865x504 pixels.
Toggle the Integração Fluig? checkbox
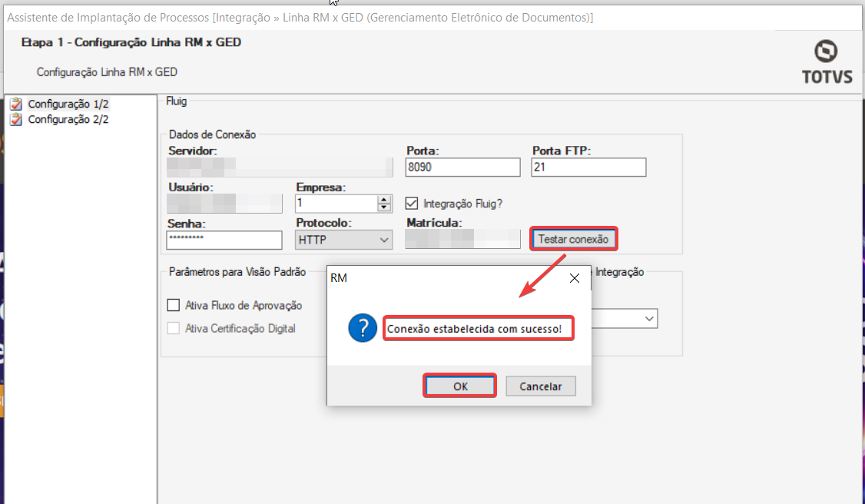point(412,204)
